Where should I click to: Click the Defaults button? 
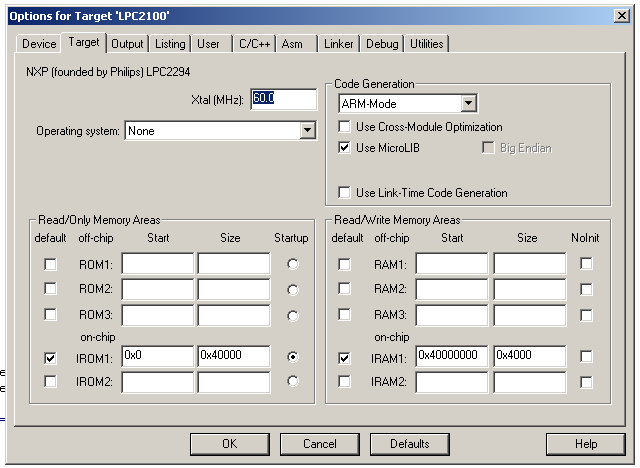pos(409,444)
